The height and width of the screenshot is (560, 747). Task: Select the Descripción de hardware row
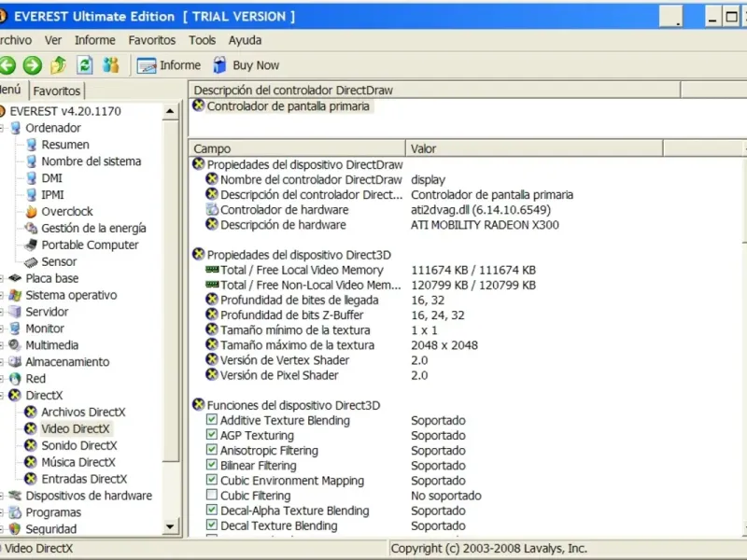382,225
